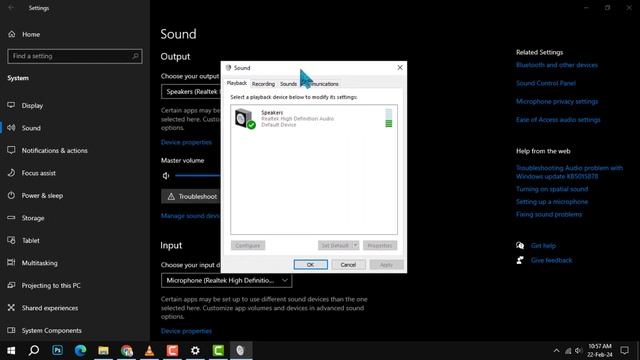The height and width of the screenshot is (360, 640).
Task: Switch to the Recording tab
Action: point(263,84)
